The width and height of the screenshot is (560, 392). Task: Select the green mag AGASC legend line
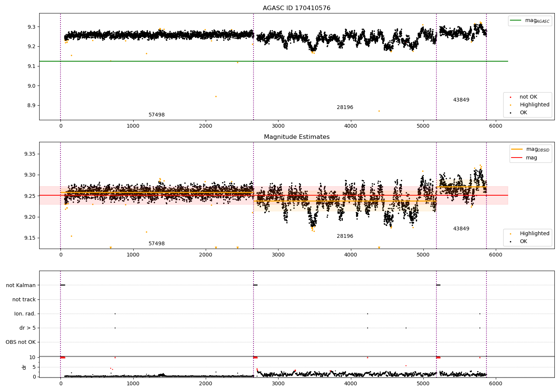516,21
